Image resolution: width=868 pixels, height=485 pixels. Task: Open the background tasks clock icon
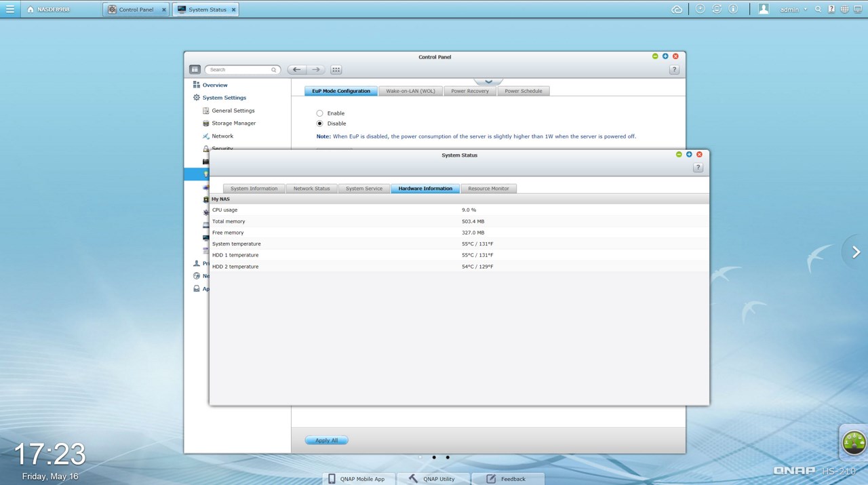701,9
